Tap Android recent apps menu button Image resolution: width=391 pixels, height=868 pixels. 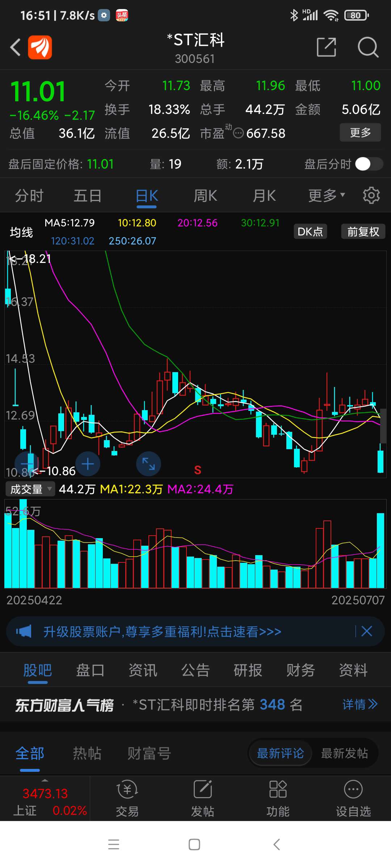pos(114,844)
